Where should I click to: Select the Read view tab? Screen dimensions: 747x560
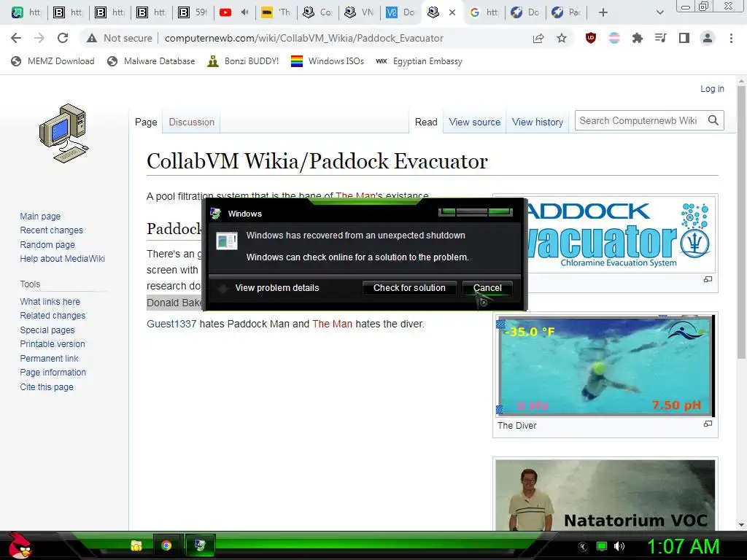click(426, 122)
